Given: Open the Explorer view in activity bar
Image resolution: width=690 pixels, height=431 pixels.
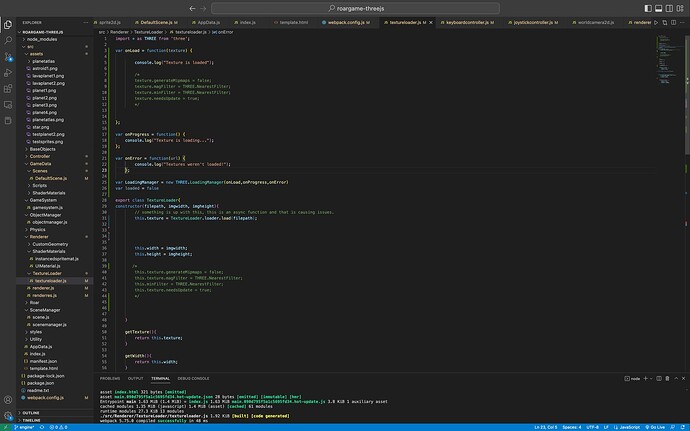Looking at the screenshot, I should point(8,25).
